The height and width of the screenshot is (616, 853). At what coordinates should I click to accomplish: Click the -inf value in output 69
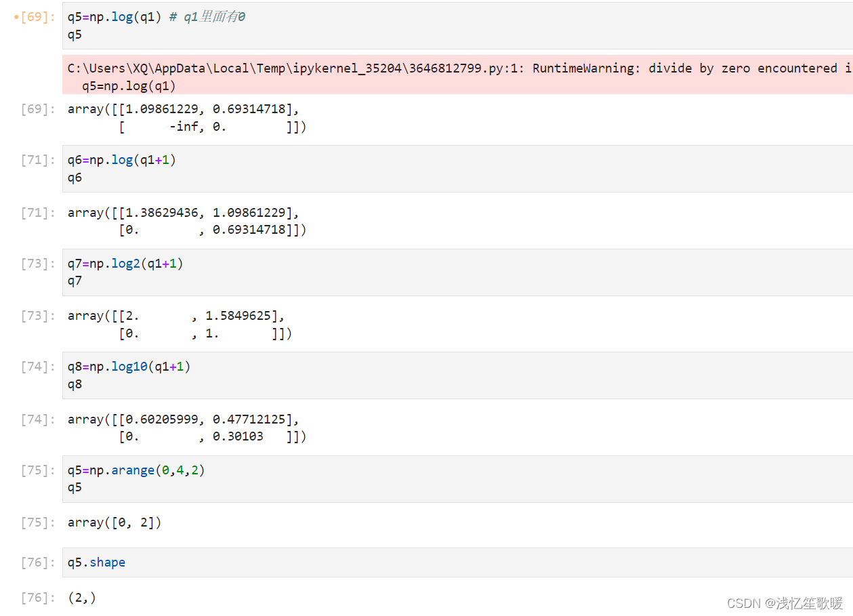184,127
